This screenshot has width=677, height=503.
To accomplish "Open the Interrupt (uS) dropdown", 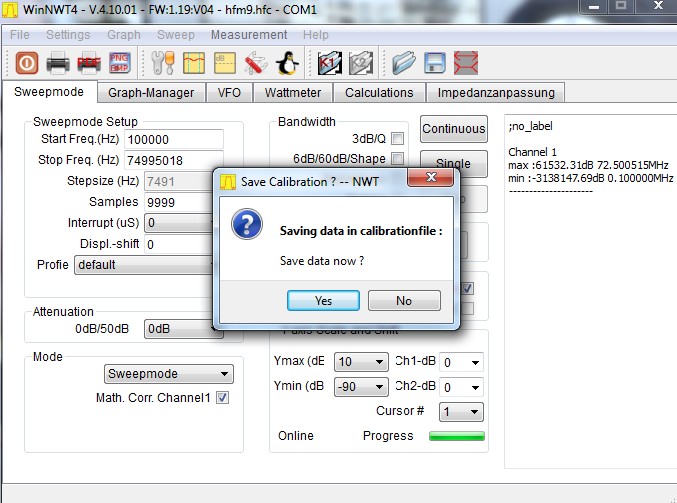I will click(179, 223).
